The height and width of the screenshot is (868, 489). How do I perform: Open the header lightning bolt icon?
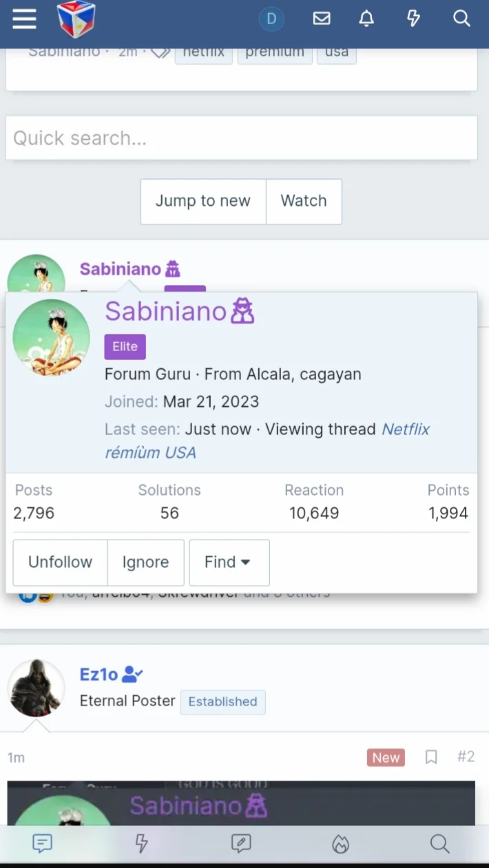click(x=413, y=19)
